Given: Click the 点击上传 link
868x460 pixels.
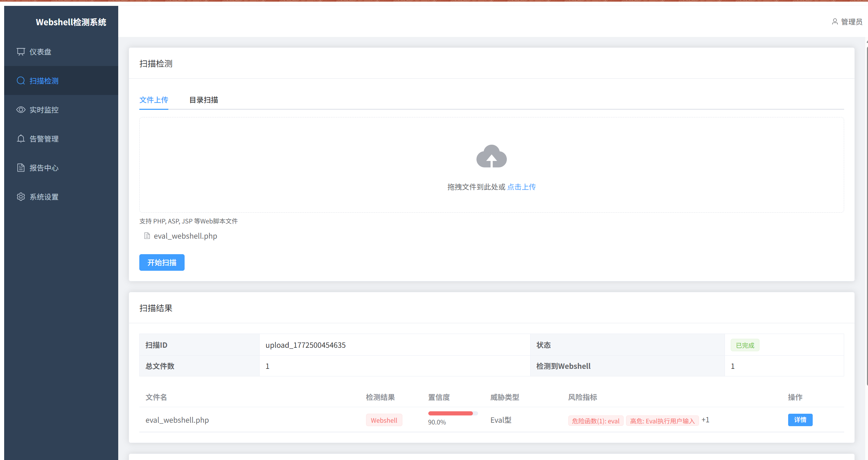Looking at the screenshot, I should coord(521,187).
